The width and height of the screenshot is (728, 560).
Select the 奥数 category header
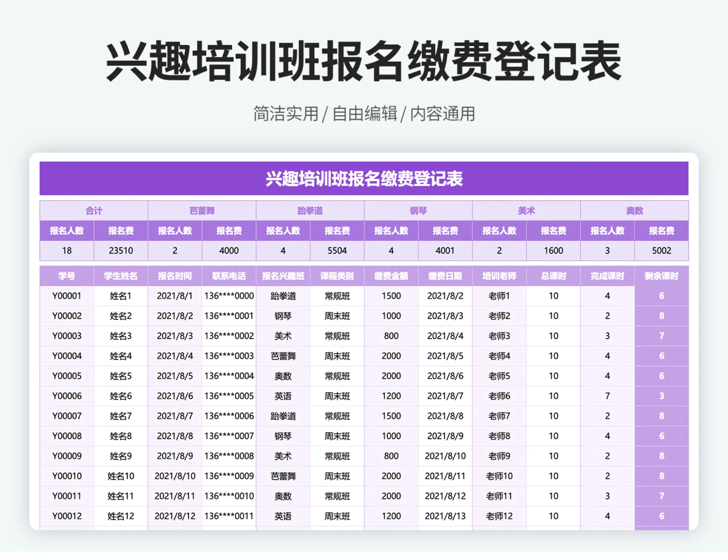pos(634,211)
